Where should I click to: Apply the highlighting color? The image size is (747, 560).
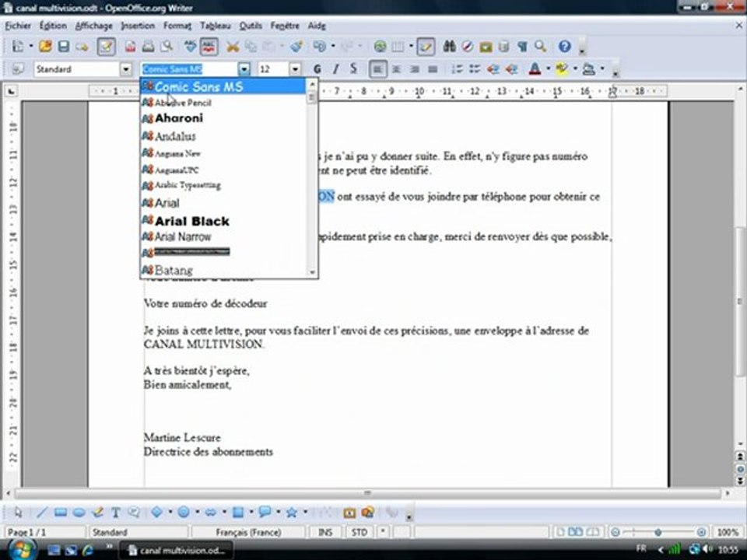562,69
